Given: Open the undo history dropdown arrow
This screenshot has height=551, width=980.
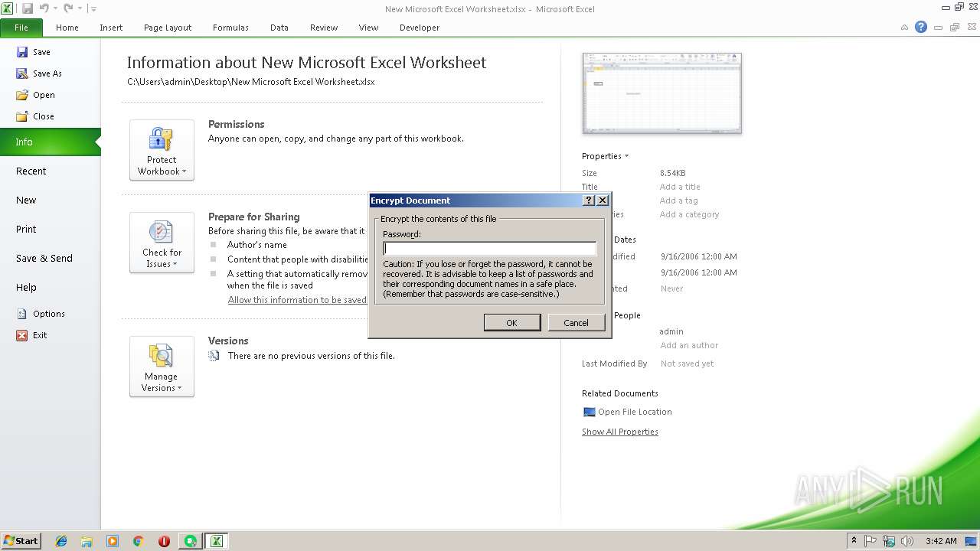Looking at the screenshot, I should pyautogui.click(x=55, y=9).
